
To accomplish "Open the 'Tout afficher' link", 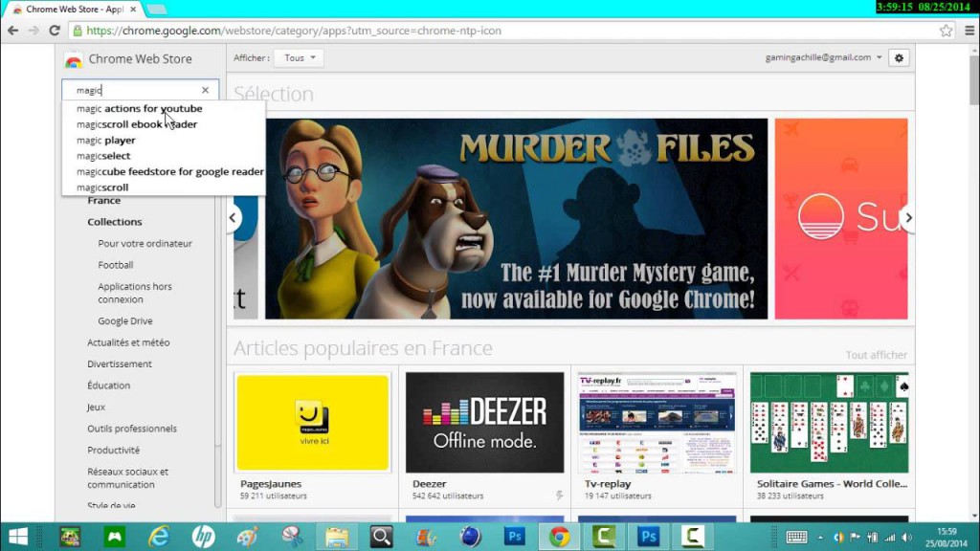I will tap(876, 355).
